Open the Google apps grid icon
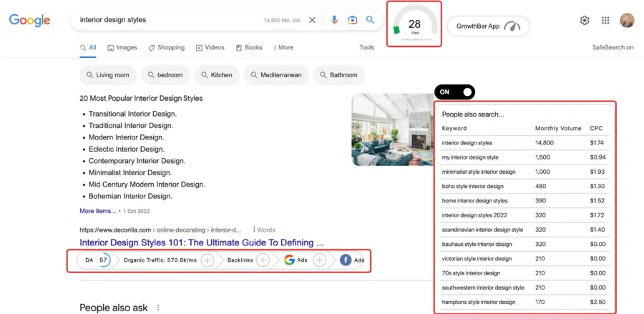The height and width of the screenshot is (314, 644). click(x=605, y=21)
